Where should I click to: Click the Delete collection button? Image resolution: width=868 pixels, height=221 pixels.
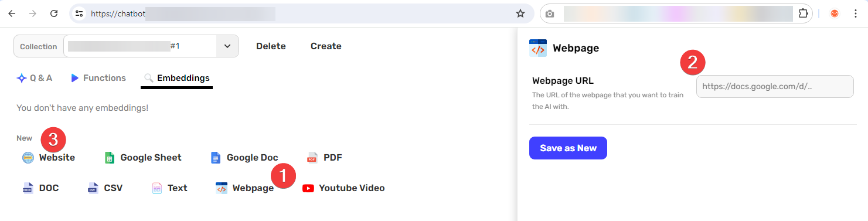[x=271, y=46]
